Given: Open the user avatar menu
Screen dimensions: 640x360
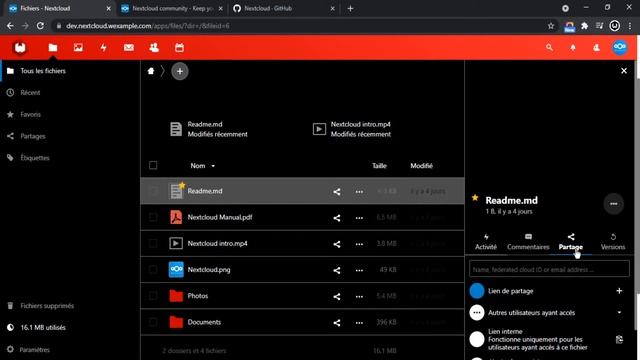Looking at the screenshot, I should coord(620,47).
